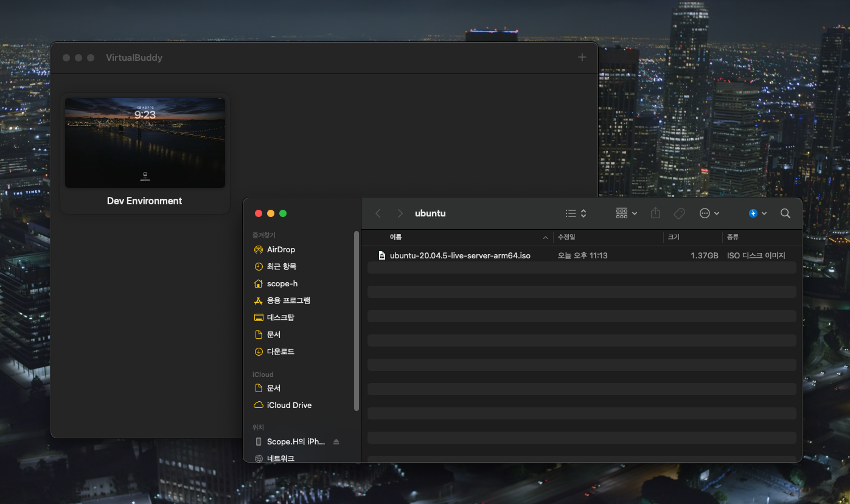Viewport: 850px width, 504px height.
Task: Zoom the Finder window with green button
Action: 283,213
